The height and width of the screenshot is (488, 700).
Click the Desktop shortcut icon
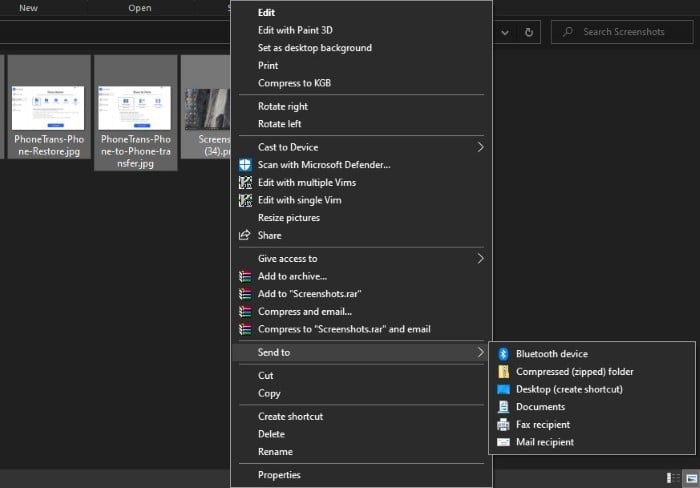coord(503,389)
